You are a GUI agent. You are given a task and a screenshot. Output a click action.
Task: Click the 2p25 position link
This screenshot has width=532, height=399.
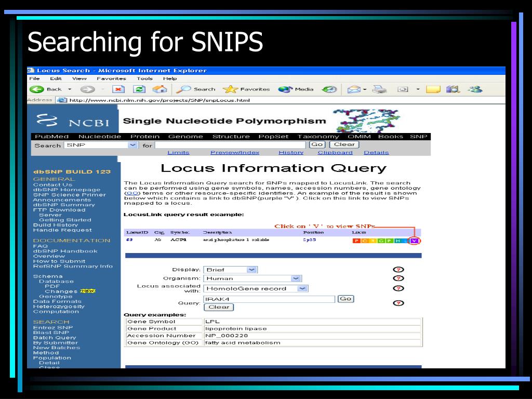pyautogui.click(x=310, y=240)
